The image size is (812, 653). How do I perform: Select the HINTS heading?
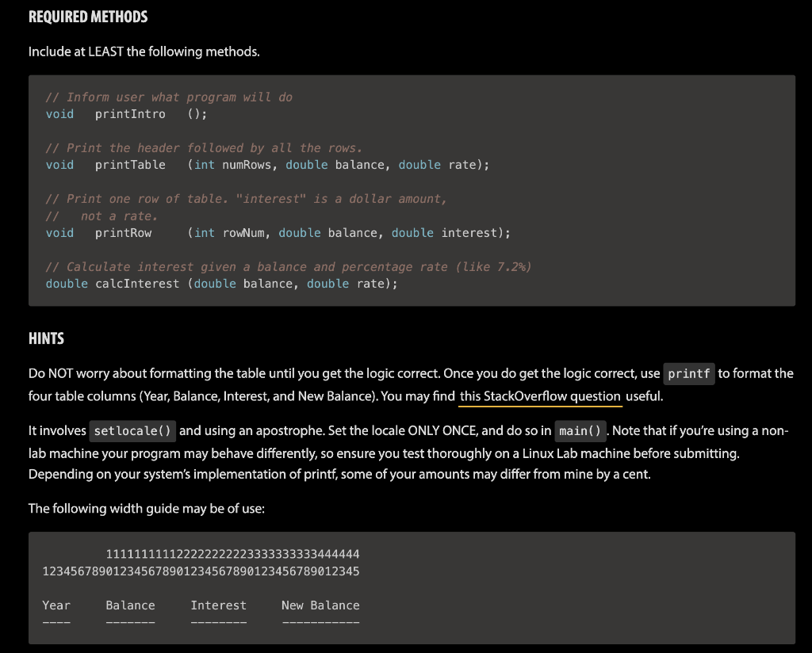(x=46, y=338)
